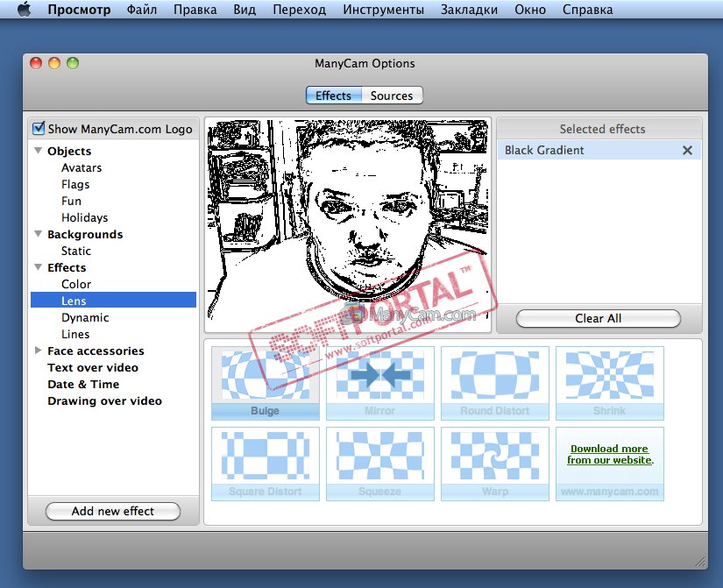Screen dimensions: 723x588
Task: Collapse the Effects tree section
Action: (39, 267)
